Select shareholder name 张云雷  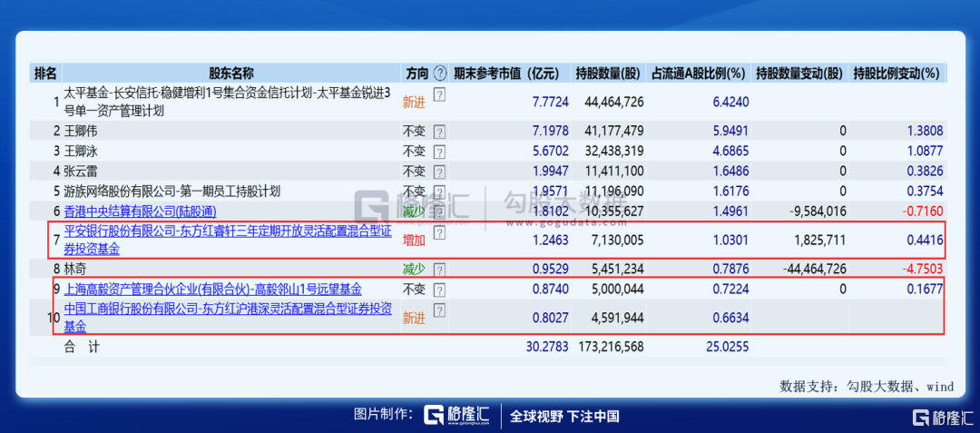coord(81,172)
